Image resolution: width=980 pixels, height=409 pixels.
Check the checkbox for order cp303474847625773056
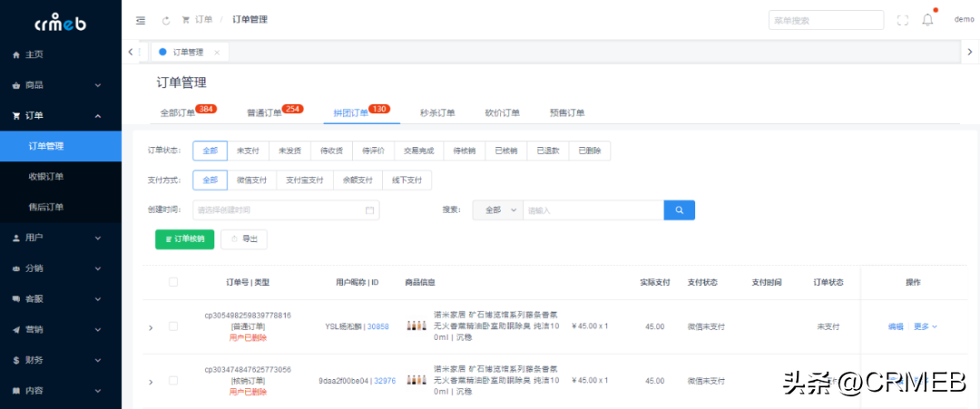point(173,380)
